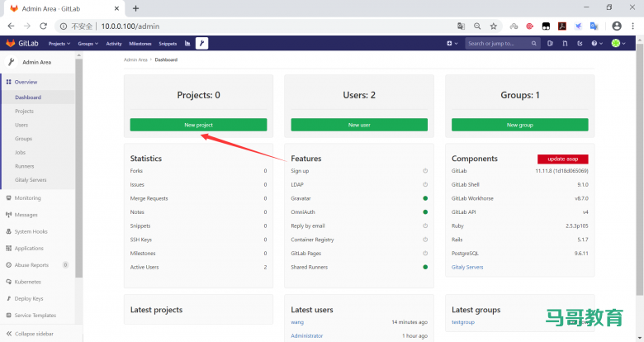The width and height of the screenshot is (644, 342).
Task: Open Chrome profile avatar icon
Action: tap(617, 26)
